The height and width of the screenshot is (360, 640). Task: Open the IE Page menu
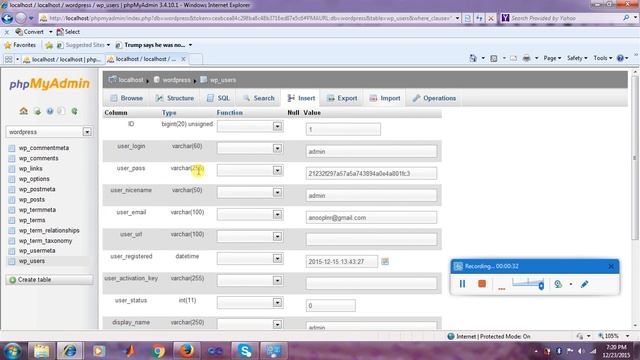(552, 58)
